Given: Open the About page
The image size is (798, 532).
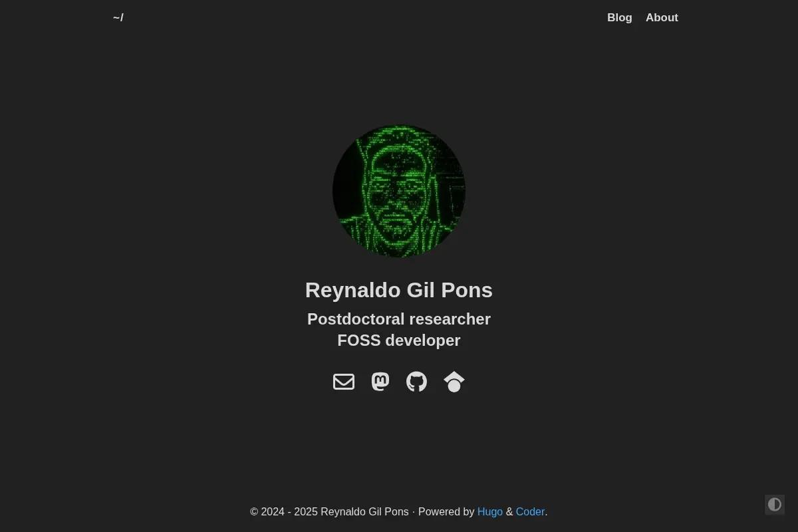Looking at the screenshot, I should tap(662, 18).
